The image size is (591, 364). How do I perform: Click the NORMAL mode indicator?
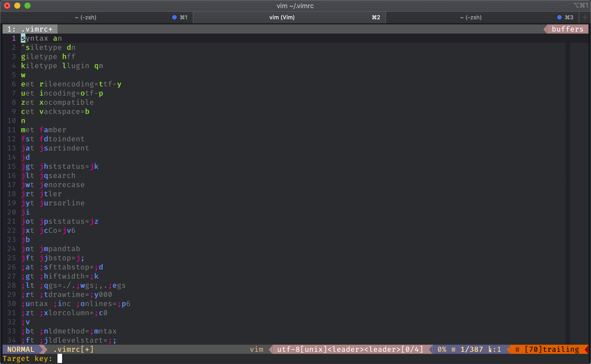click(20, 350)
